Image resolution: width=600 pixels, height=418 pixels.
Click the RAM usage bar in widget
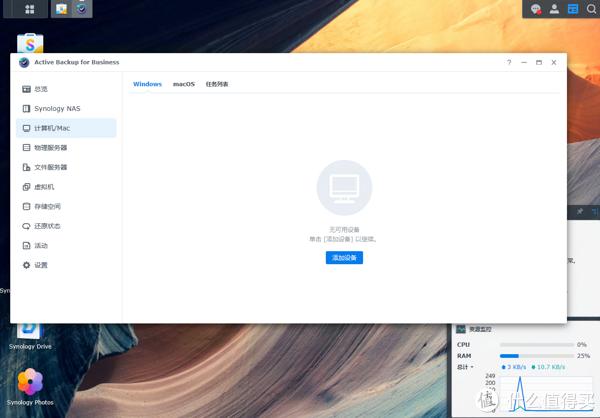pyautogui.click(x=537, y=356)
